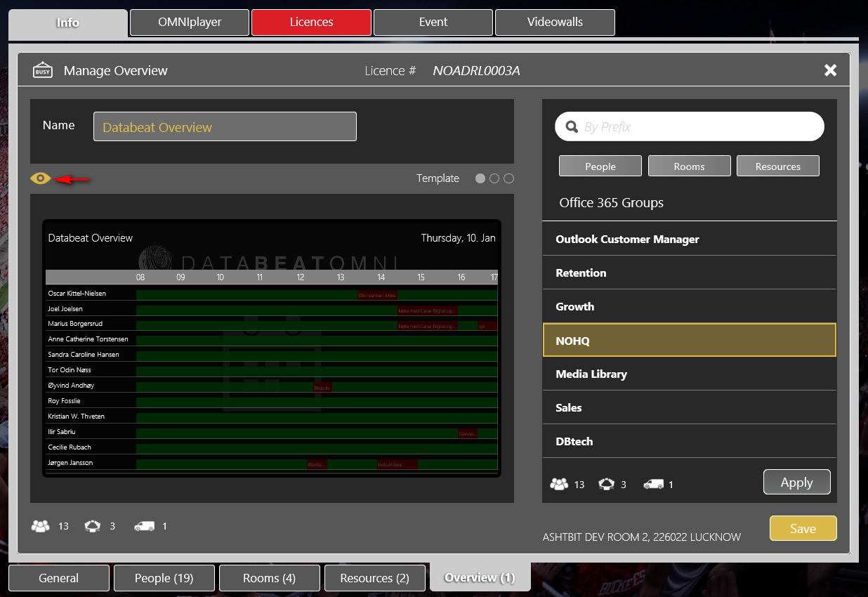Click Marius Borgersrud row in preview
This screenshot has width=868, height=597.
tap(272, 324)
